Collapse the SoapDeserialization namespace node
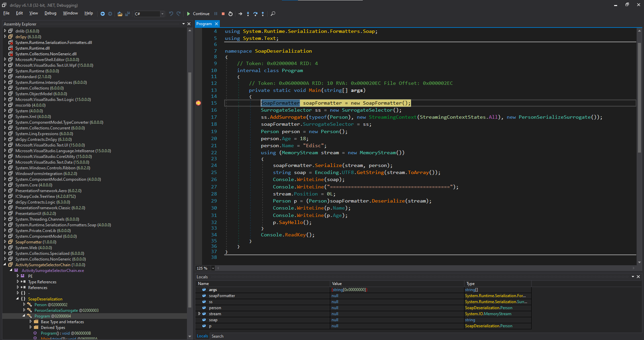644x340 pixels. (x=17, y=299)
